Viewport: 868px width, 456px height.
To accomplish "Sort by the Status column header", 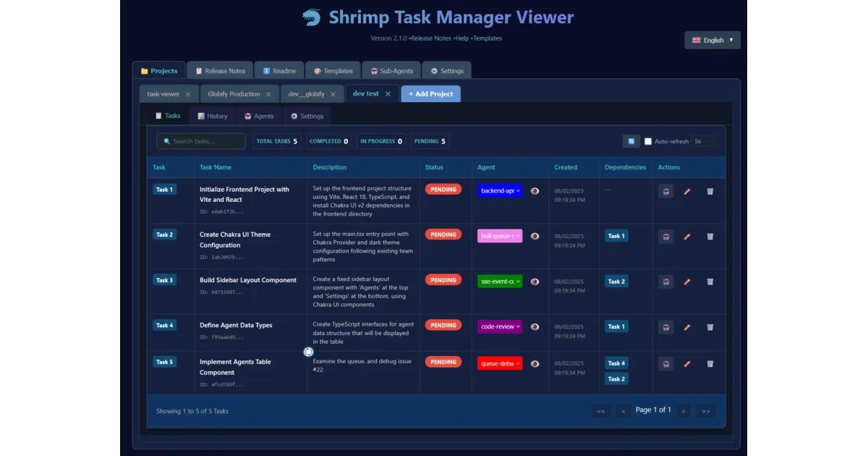I will [434, 167].
